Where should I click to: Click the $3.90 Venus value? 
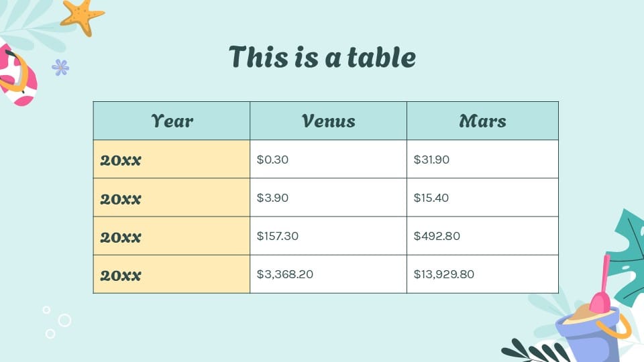pos(328,198)
